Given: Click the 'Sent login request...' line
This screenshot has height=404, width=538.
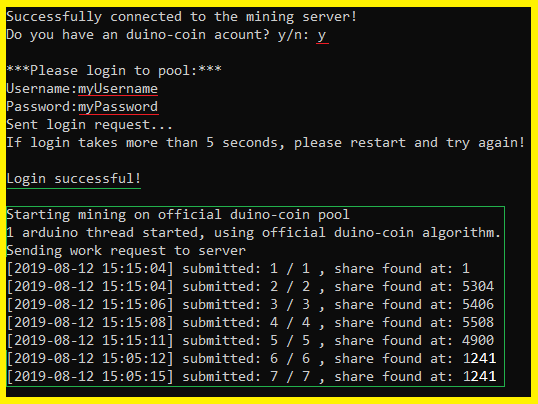Looking at the screenshot, I should pyautogui.click(x=90, y=125).
